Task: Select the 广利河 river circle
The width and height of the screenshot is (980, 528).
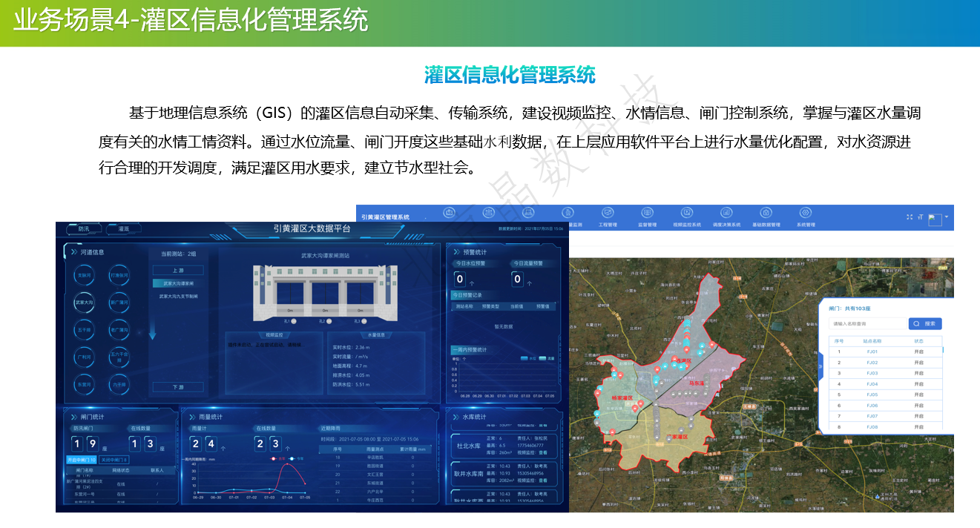Action: tap(84, 357)
